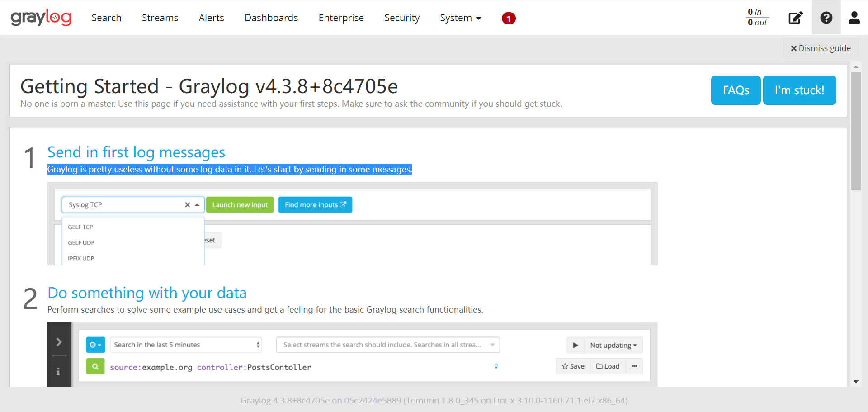Image resolution: width=868 pixels, height=412 pixels.
Task: Click the Graylog logo
Action: pos(41,18)
